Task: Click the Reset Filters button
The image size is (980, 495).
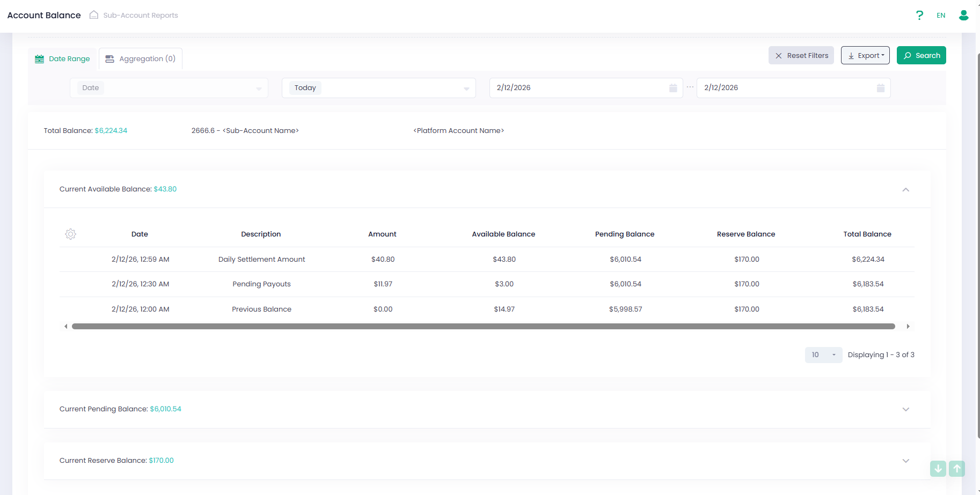Action: (x=801, y=56)
